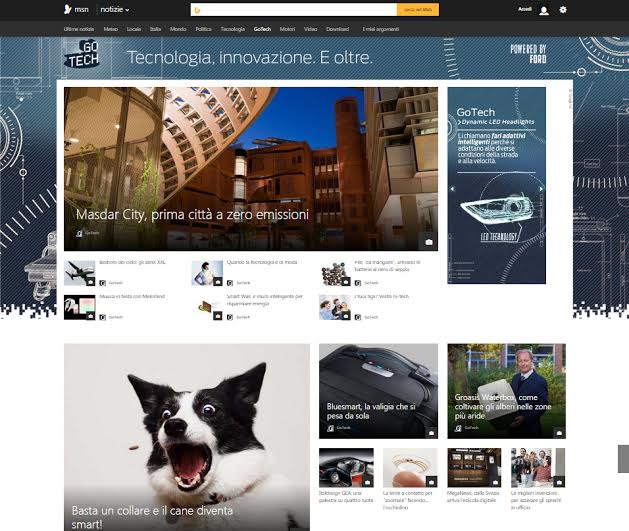Click GoTech source icon on Bluesmart card
Viewport: 629px width, 531px height.
click(x=330, y=428)
